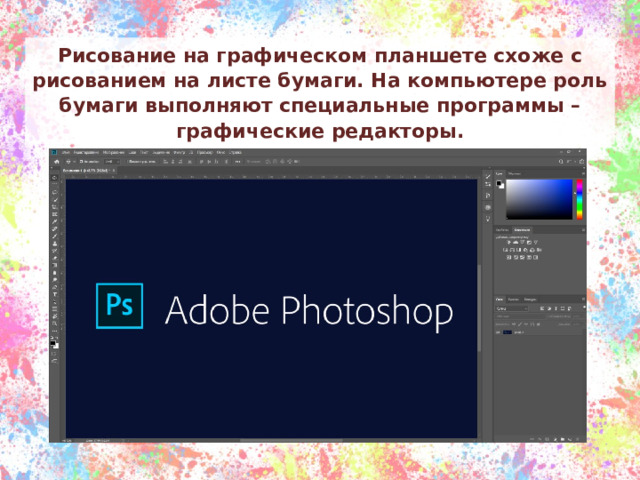
Task: Open the Изображение menu
Action: [113, 152]
